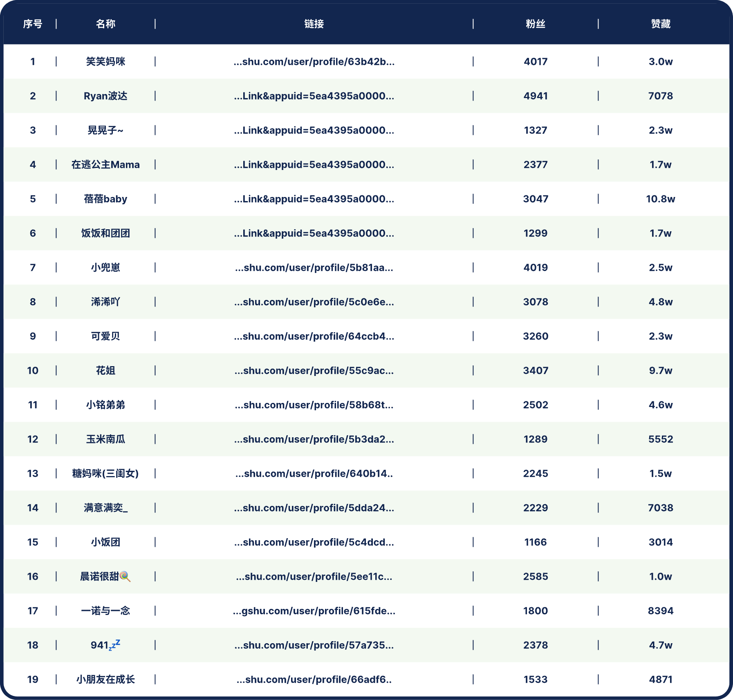Open profile link ending 66adf6
733x700 pixels.
coord(314,680)
